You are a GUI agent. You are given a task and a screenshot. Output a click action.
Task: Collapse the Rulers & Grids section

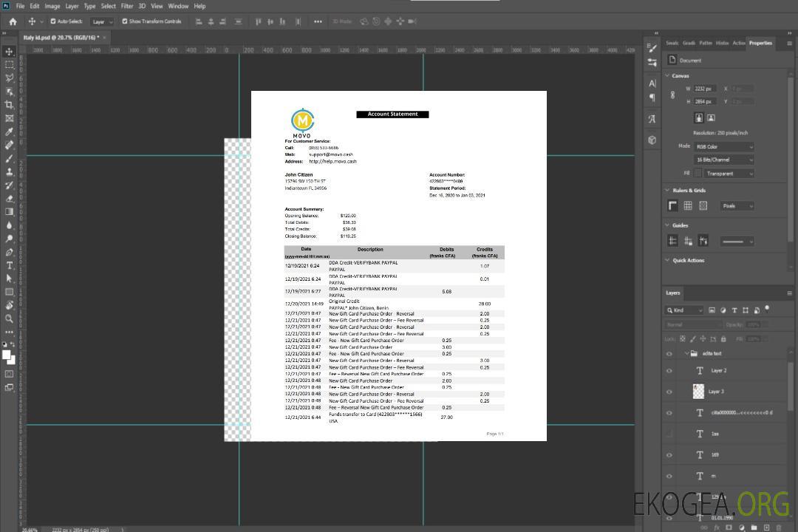(x=667, y=190)
